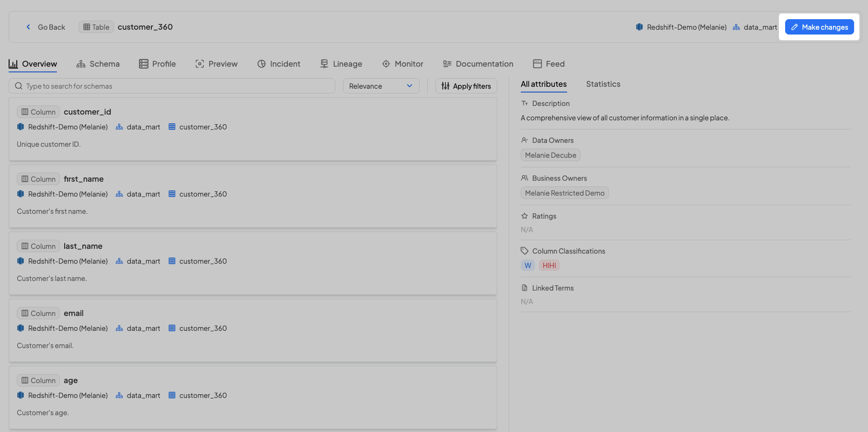Switch to the Schema tab
Viewport: 868px width, 432px height.
click(98, 64)
